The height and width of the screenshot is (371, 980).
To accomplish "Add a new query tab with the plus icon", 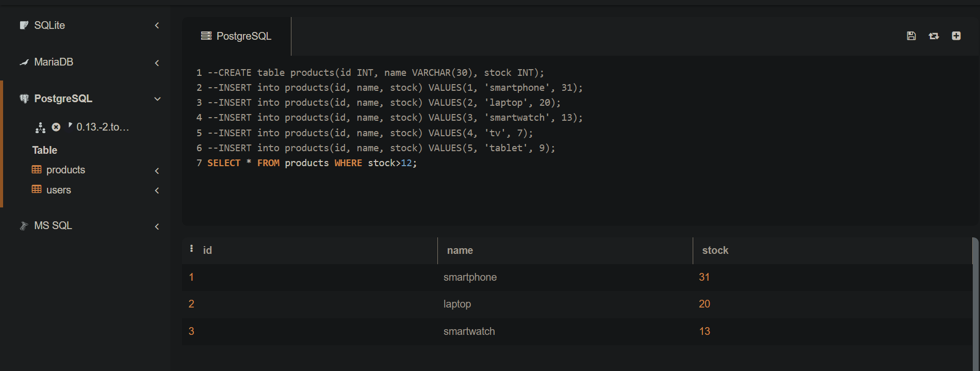I will (x=956, y=36).
